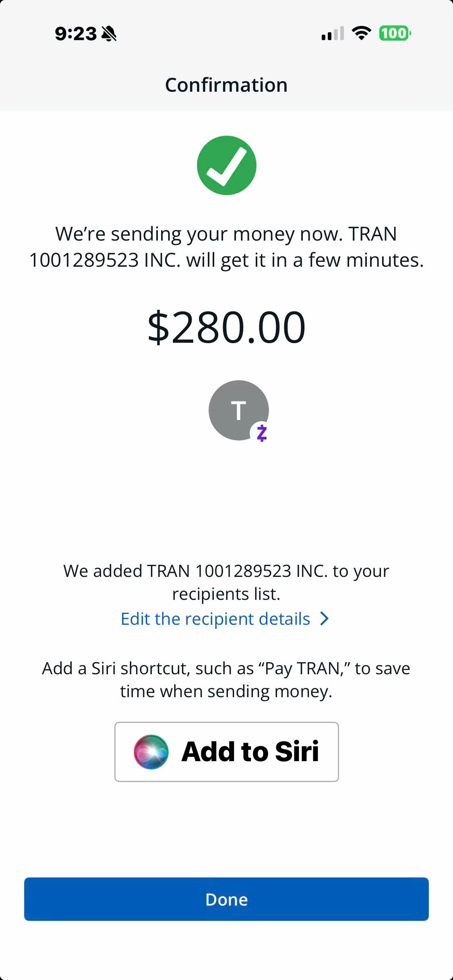Screen dimensions: 453x980
Task: Tap the Add to Siri label text
Action: coord(250,751)
